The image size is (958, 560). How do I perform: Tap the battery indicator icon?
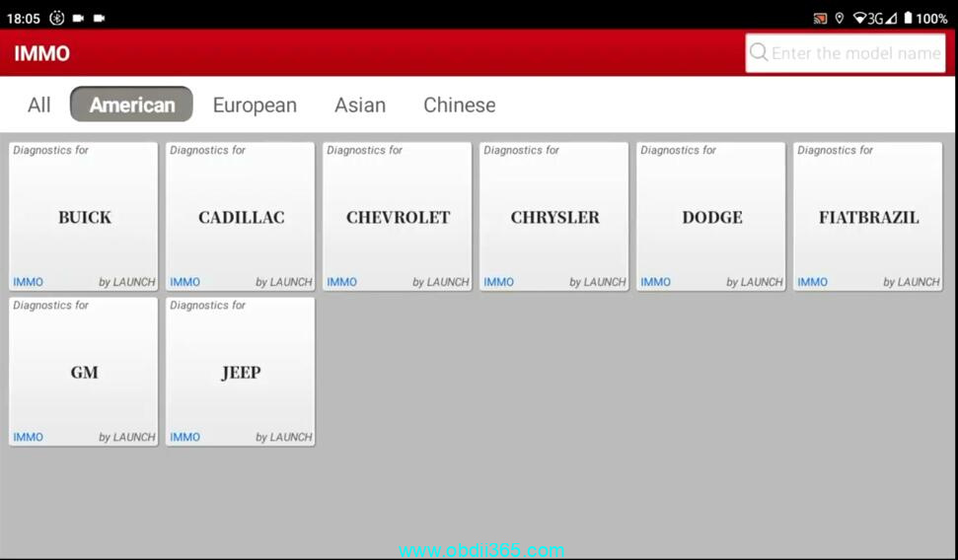908,18
